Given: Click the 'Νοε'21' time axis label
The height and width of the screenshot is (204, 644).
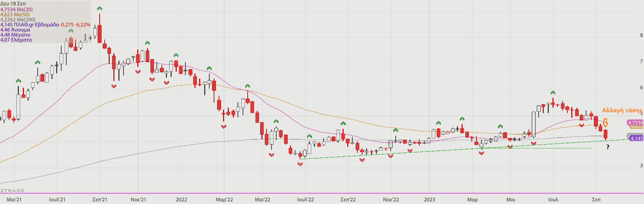Looking at the screenshot, I should click(138, 200).
